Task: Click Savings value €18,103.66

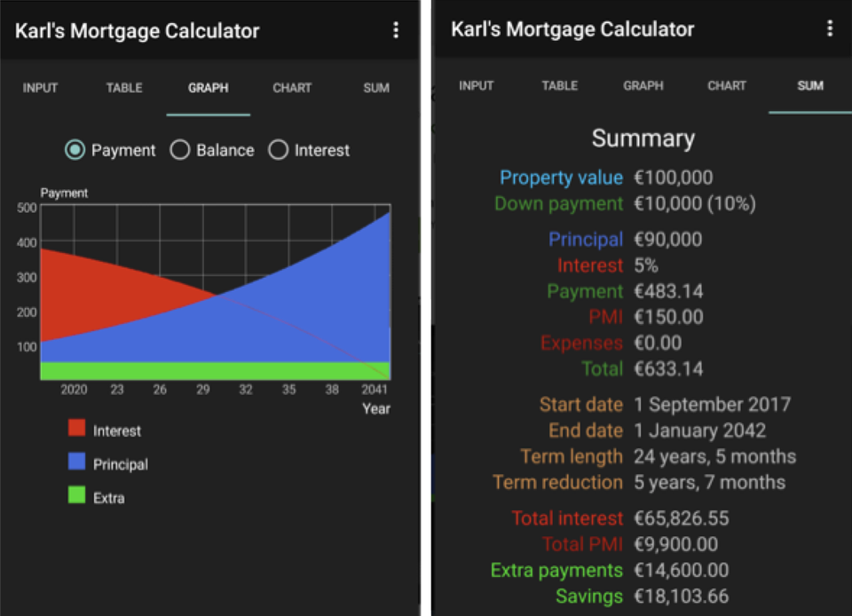Action: [682, 596]
